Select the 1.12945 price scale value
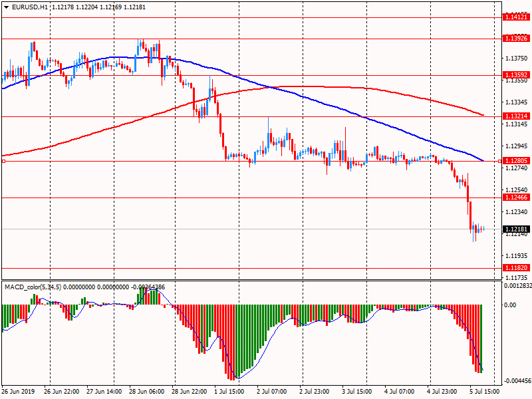 pos(517,146)
